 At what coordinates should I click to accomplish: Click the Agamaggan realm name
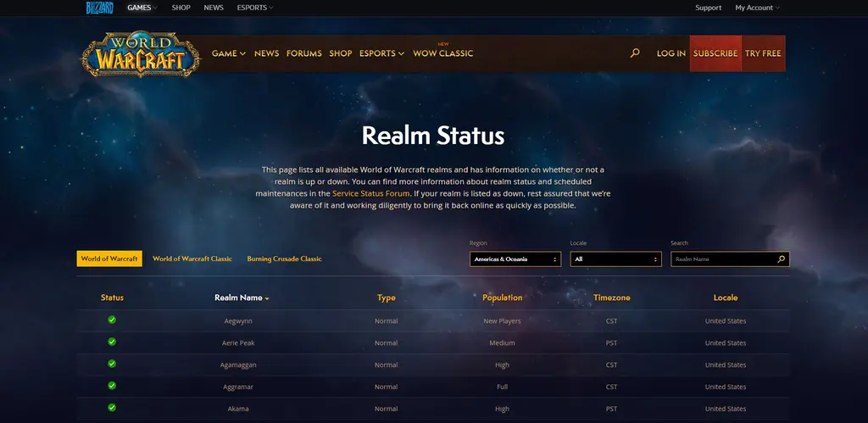pos(238,365)
